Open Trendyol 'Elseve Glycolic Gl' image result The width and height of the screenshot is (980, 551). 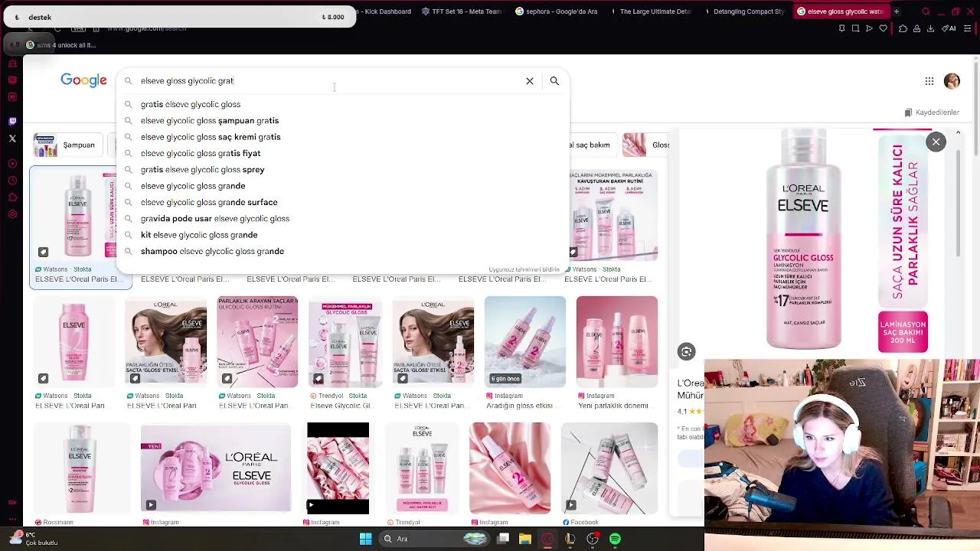click(345, 342)
